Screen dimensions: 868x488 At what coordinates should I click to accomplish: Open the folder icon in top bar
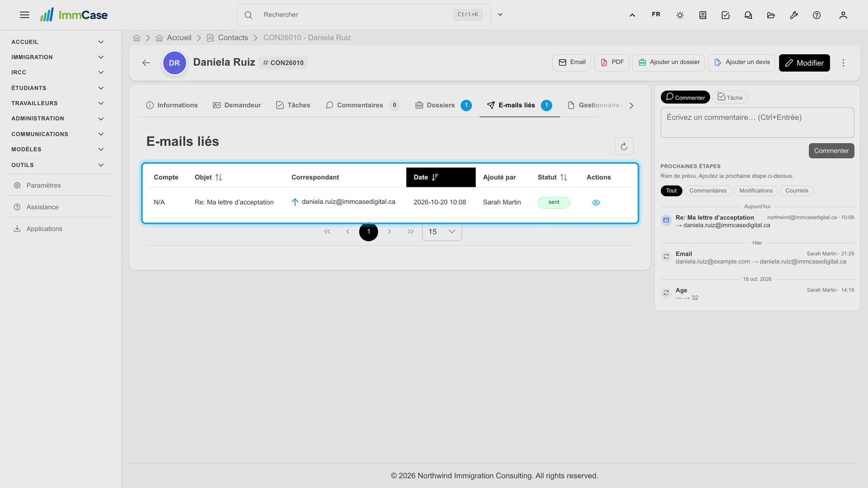(771, 15)
